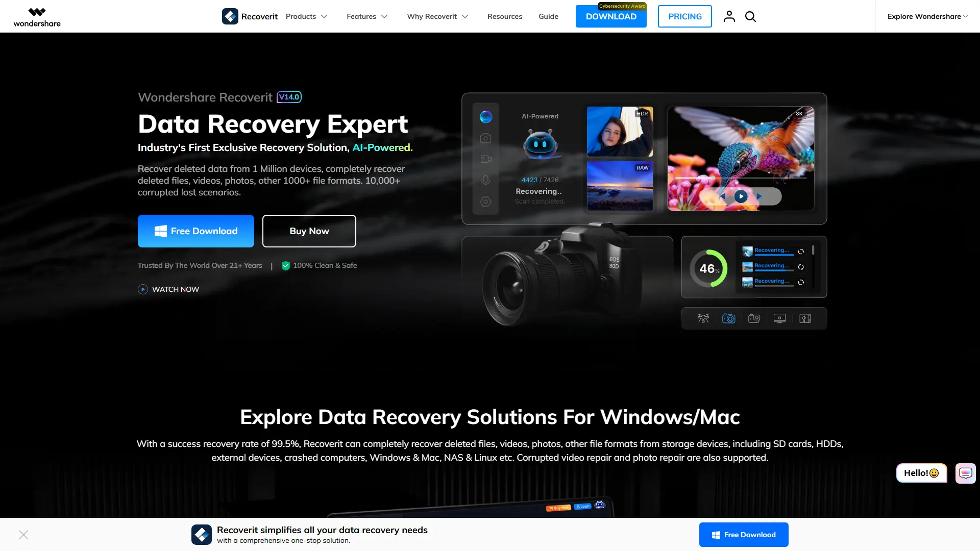Select the drone device icon
The image size is (980, 551).
(703, 318)
